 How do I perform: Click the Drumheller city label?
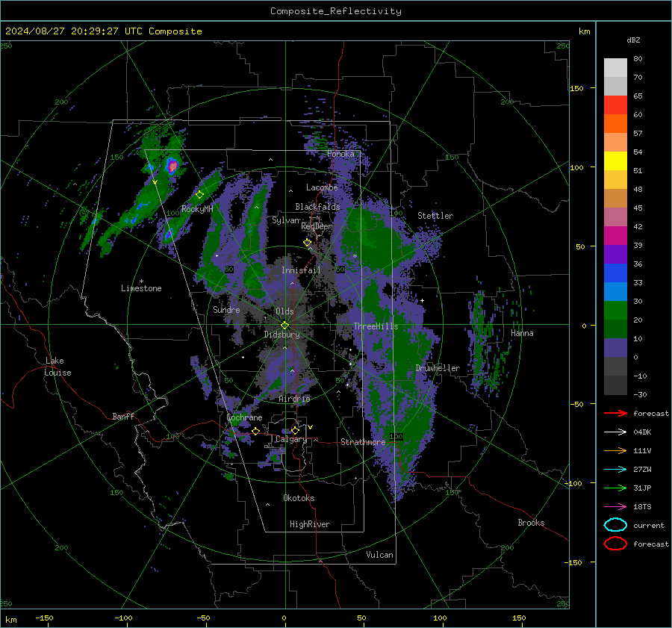click(438, 368)
